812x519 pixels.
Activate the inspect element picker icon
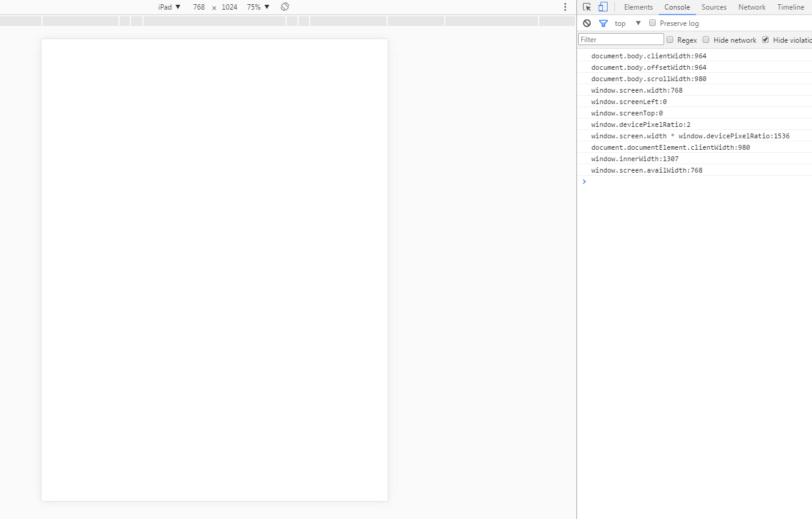point(587,7)
